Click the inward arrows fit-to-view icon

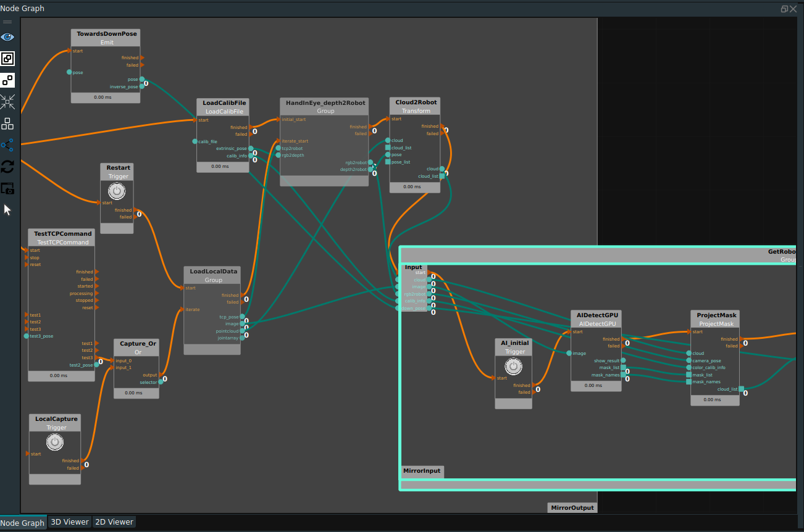[x=7, y=102]
